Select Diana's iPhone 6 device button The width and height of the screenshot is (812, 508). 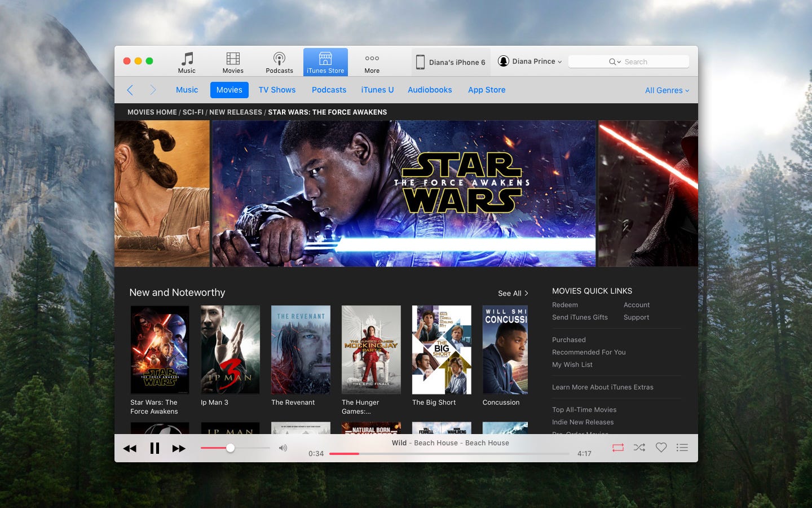[450, 62]
